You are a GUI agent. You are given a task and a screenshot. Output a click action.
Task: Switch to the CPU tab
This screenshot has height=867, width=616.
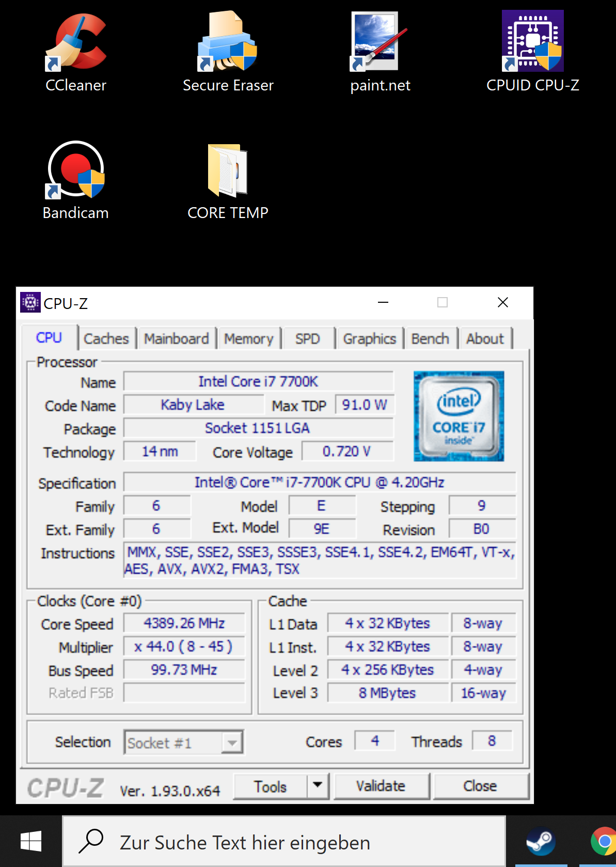[49, 337]
